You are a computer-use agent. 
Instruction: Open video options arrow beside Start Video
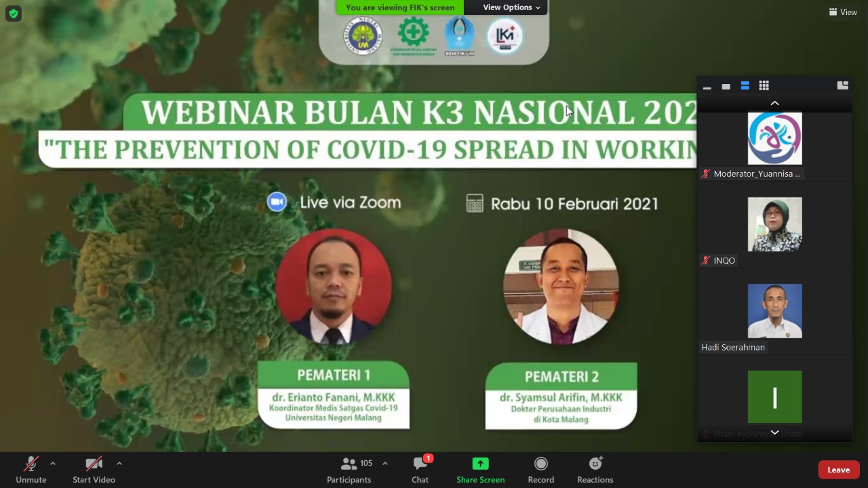119,464
